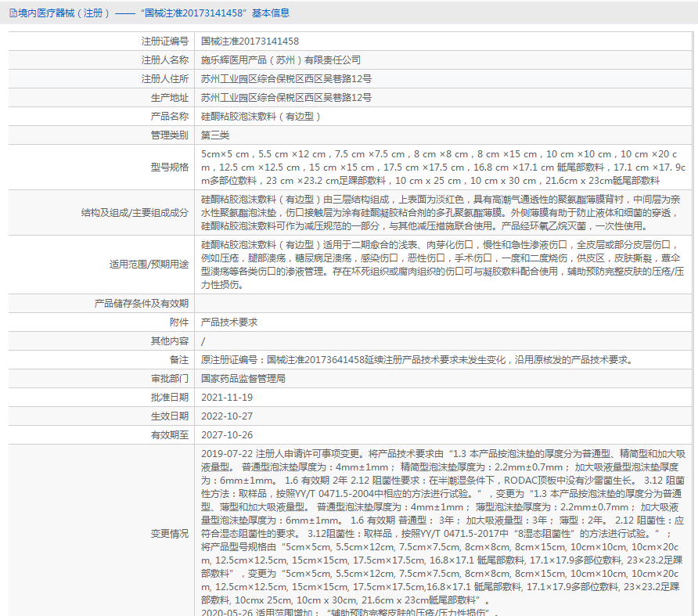Click the 管理类别 value 第三类

[215, 135]
